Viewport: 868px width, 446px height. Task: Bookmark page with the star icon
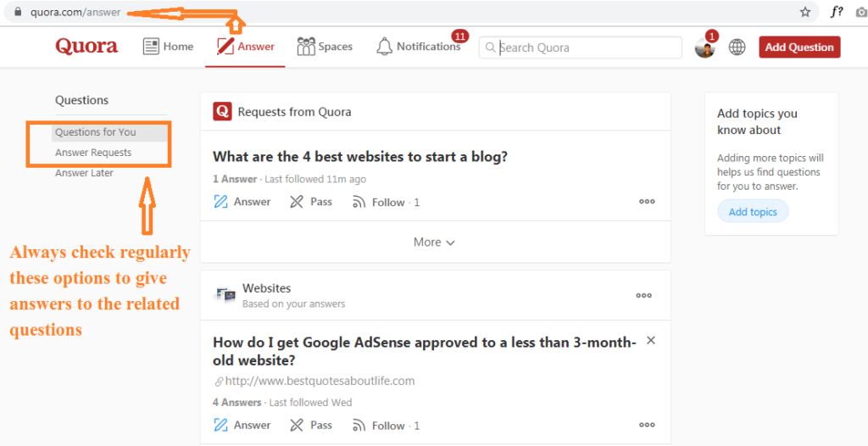[805, 12]
